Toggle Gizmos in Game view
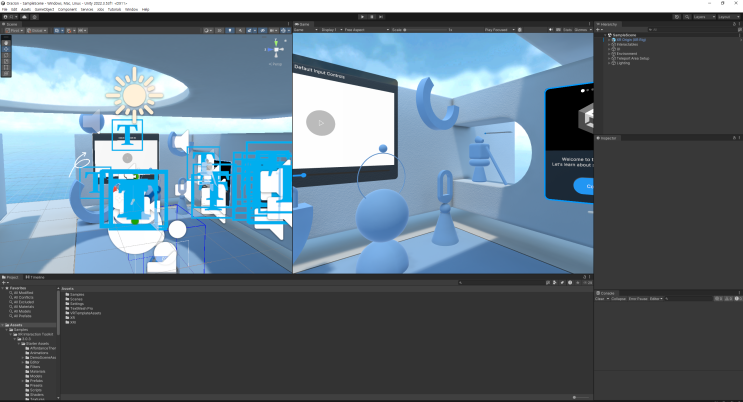The image size is (743, 402). point(580,29)
